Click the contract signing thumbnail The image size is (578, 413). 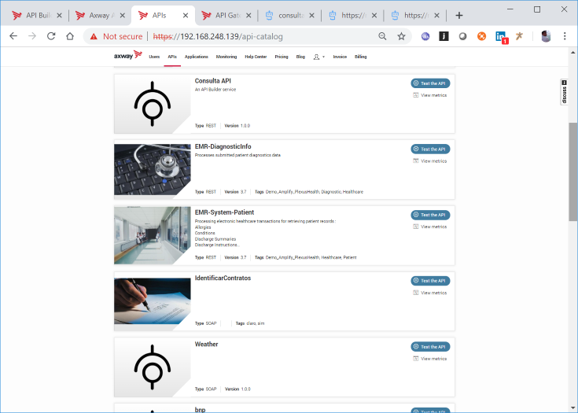152,301
